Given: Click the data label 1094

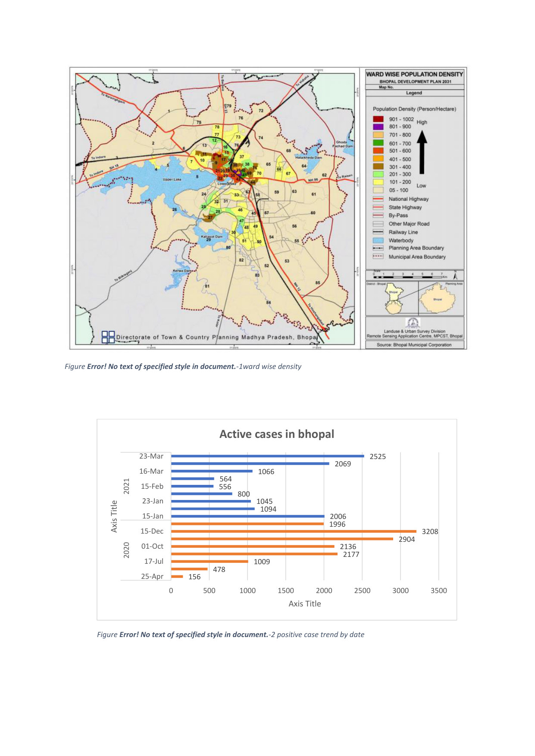Looking at the screenshot, I should tap(268, 509).
